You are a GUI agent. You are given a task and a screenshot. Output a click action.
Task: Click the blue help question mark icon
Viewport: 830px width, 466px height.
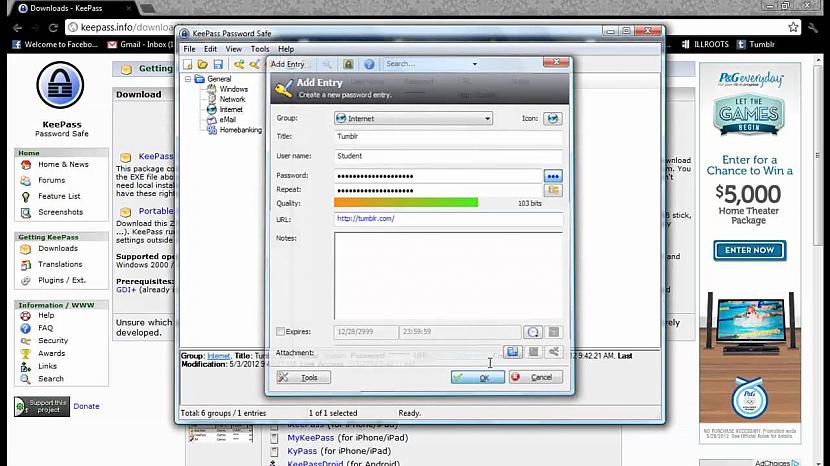[369, 64]
